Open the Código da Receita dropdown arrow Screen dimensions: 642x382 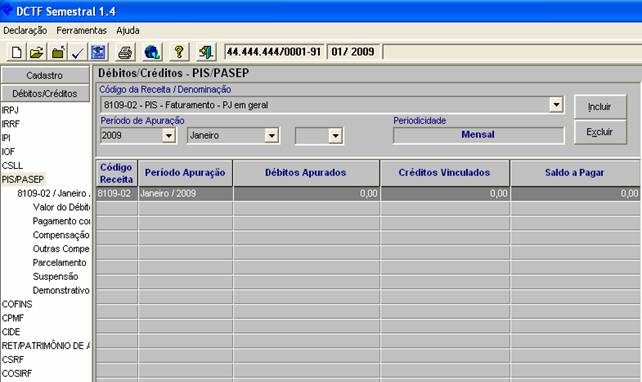click(556, 105)
